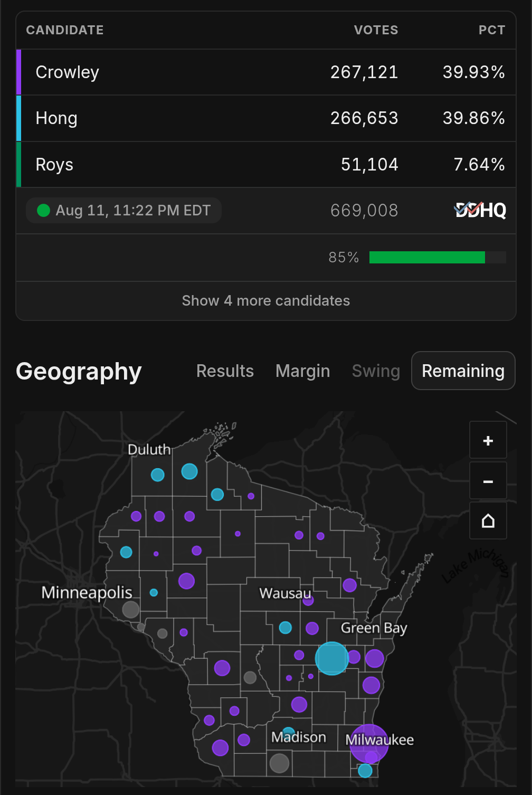This screenshot has width=532, height=795.
Task: Reset map to home view
Action: [x=488, y=521]
